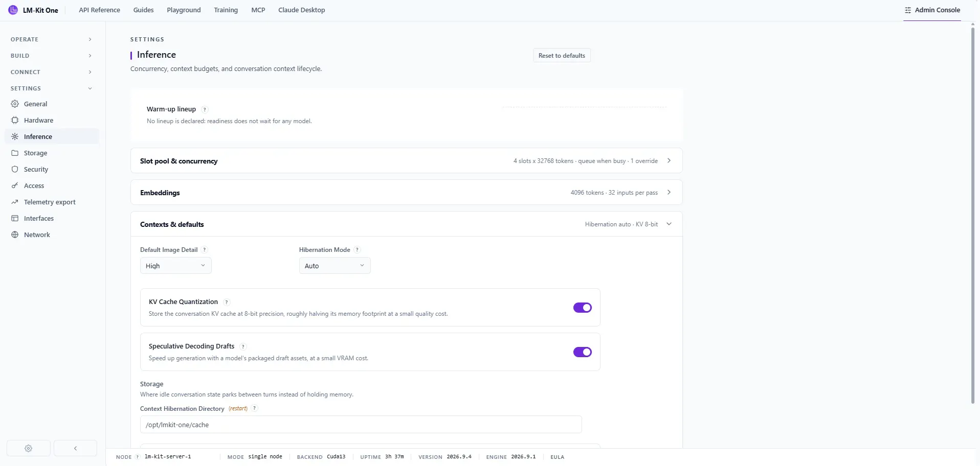
Task: Open the Hibernation Mode dropdown
Action: 335,266
